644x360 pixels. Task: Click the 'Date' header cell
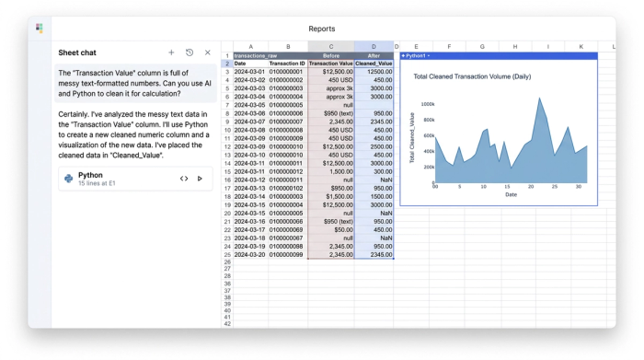click(250, 64)
